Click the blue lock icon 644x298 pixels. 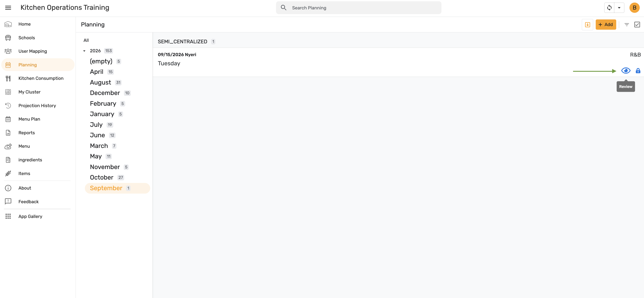[638, 71]
